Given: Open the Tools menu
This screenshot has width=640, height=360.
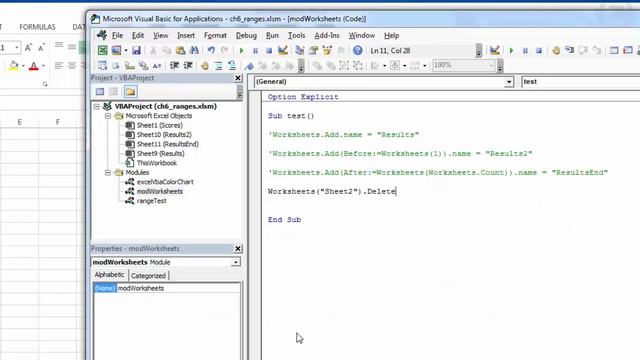Looking at the screenshot, I should click(x=296, y=36).
